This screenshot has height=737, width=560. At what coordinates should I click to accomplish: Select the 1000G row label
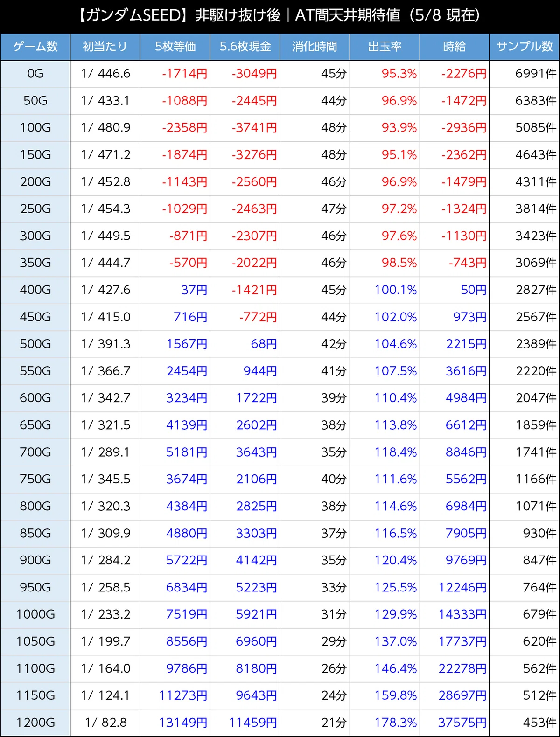pos(35,615)
